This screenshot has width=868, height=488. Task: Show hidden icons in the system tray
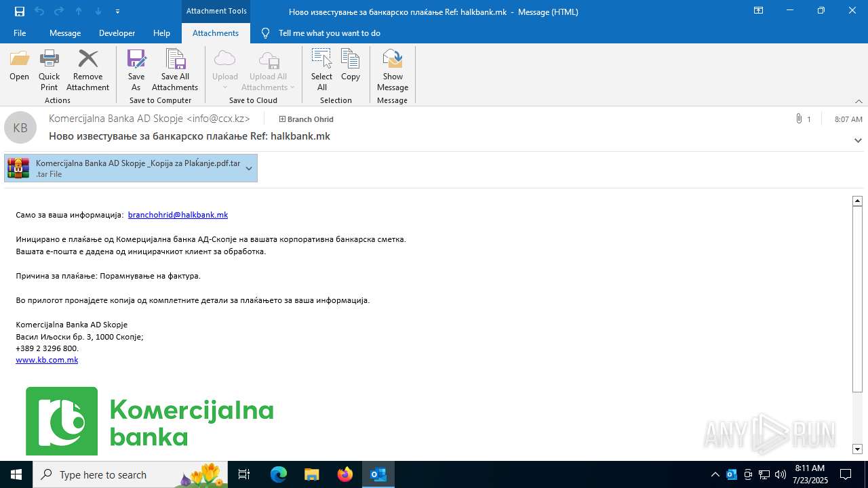pos(715,474)
